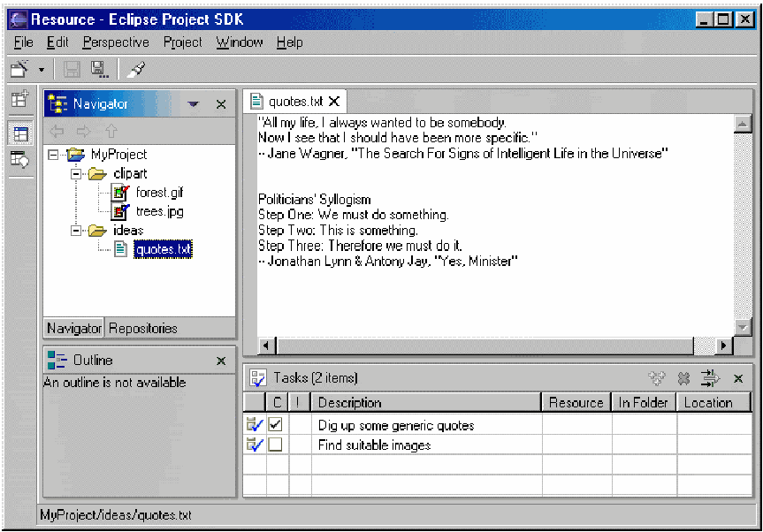Select the clipart folder label
This screenshot has width=763, height=532.
pos(130,173)
